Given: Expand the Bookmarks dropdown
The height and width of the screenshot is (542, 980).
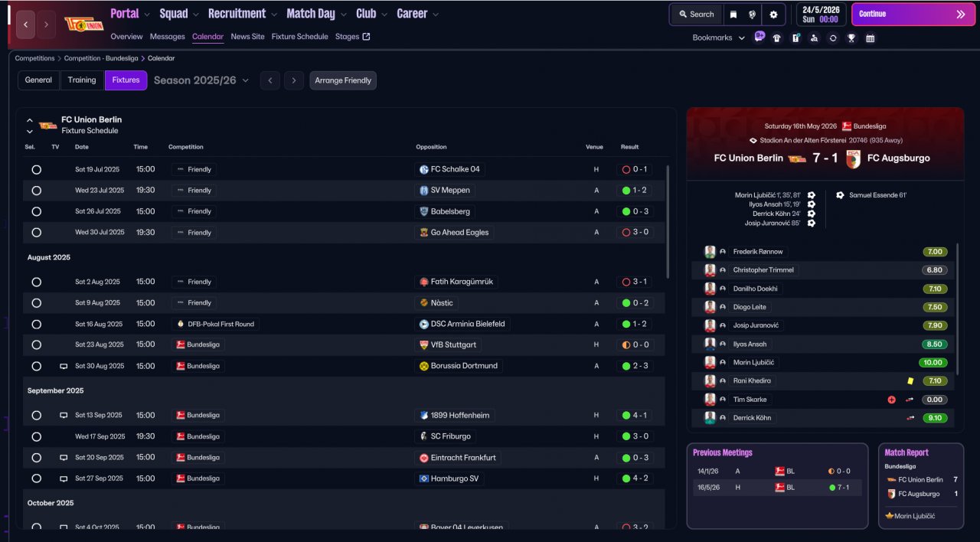Looking at the screenshot, I should (719, 38).
